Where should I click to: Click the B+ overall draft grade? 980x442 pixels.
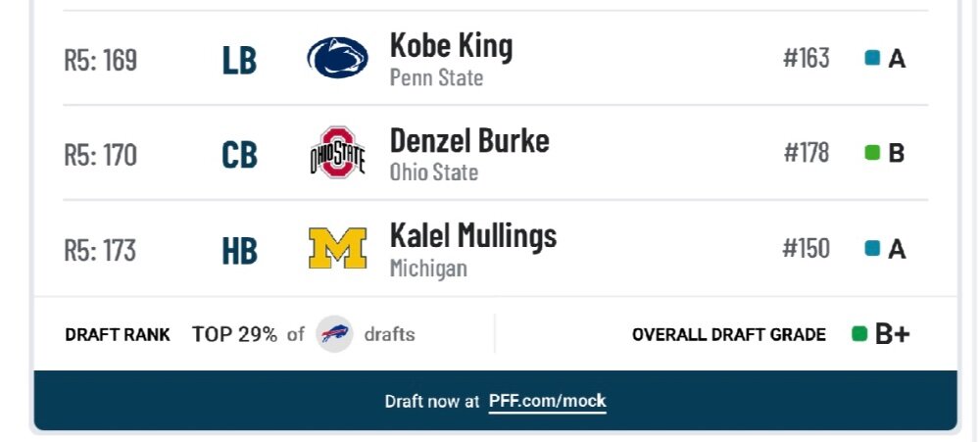(x=892, y=334)
